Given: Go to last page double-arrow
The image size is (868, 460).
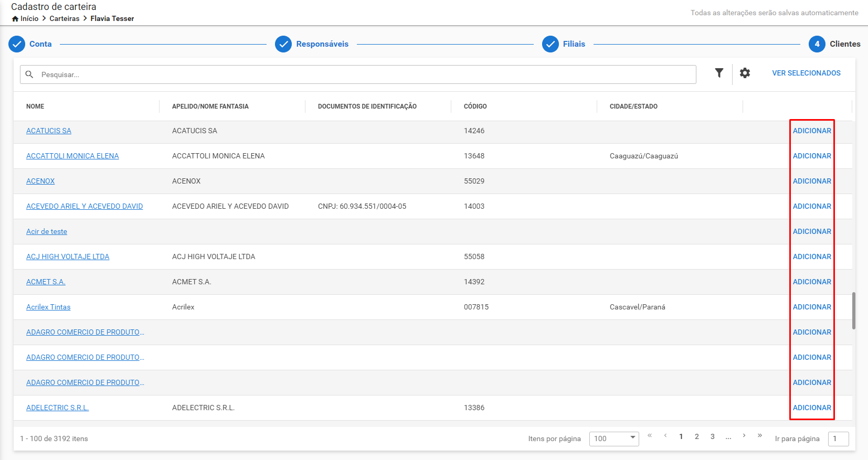Looking at the screenshot, I should 760,436.
